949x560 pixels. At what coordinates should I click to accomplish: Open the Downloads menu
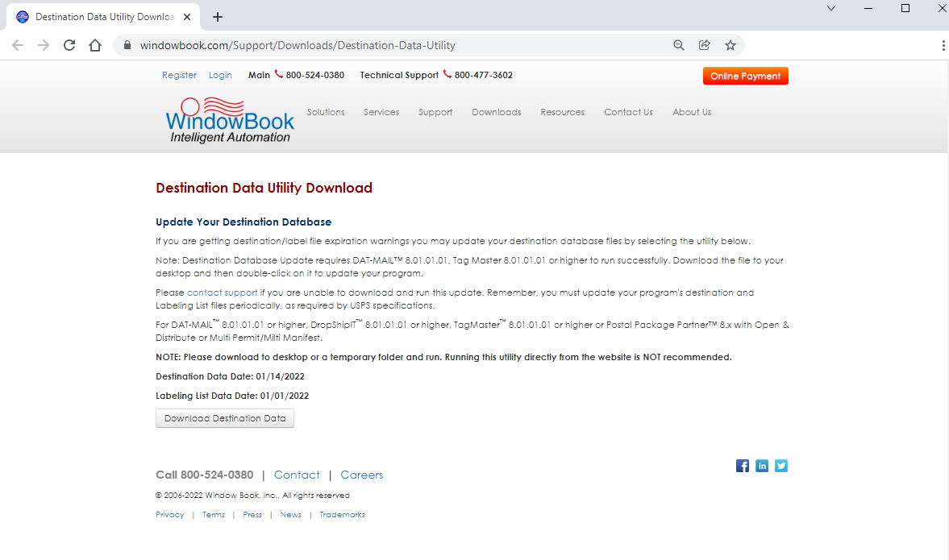[497, 113]
